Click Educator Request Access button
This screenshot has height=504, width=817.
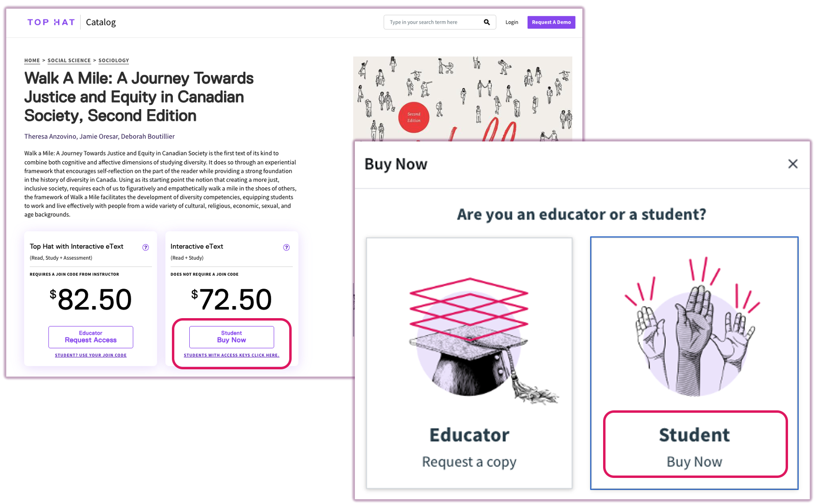tap(90, 336)
